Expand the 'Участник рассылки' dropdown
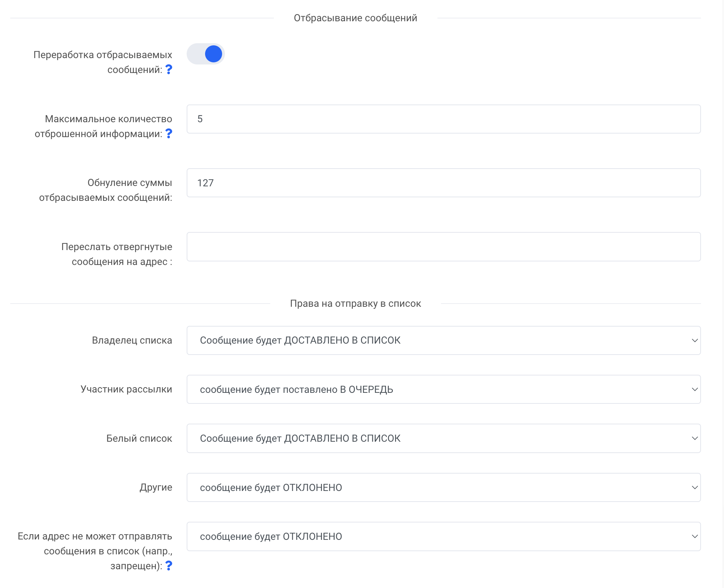This screenshot has height=588, width=724. click(443, 389)
